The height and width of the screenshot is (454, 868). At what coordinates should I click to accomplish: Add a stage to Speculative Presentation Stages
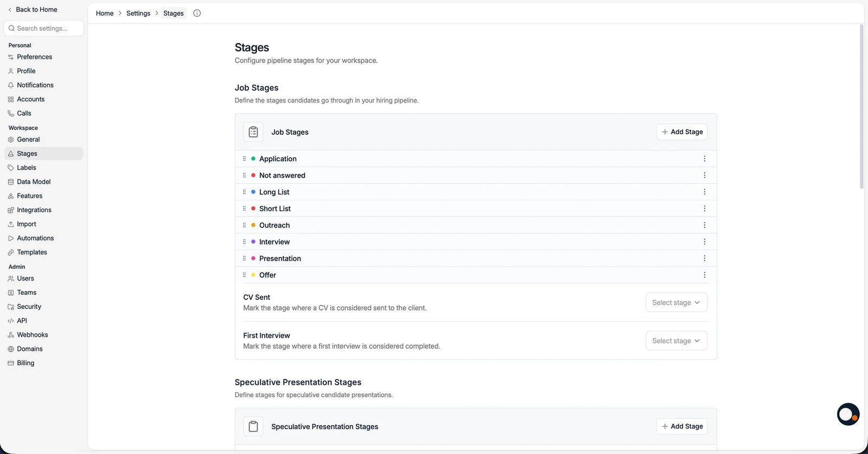[x=681, y=426]
